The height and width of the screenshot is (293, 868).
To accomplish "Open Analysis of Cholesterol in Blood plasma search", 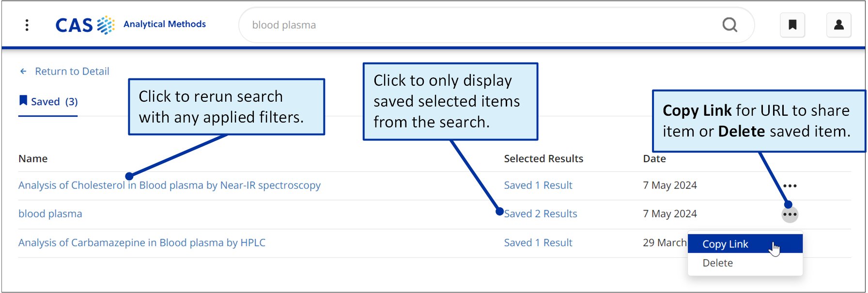I will pos(170,185).
